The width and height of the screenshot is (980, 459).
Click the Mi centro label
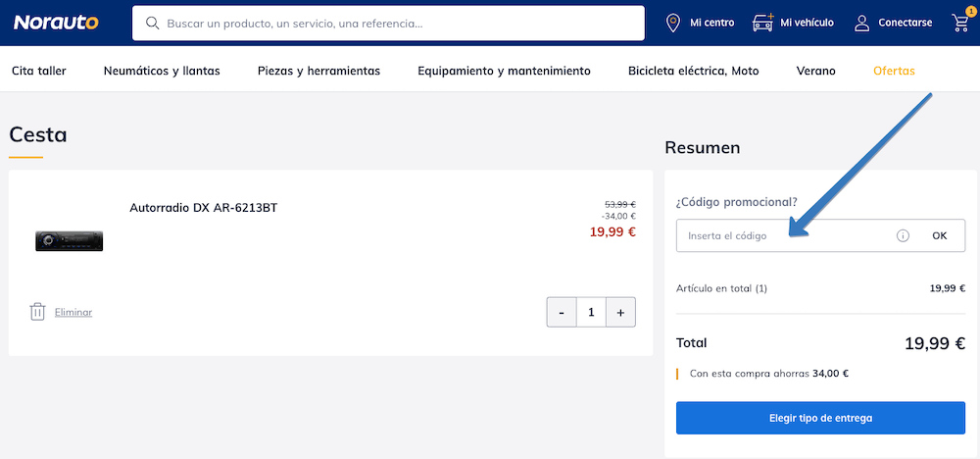click(x=711, y=23)
